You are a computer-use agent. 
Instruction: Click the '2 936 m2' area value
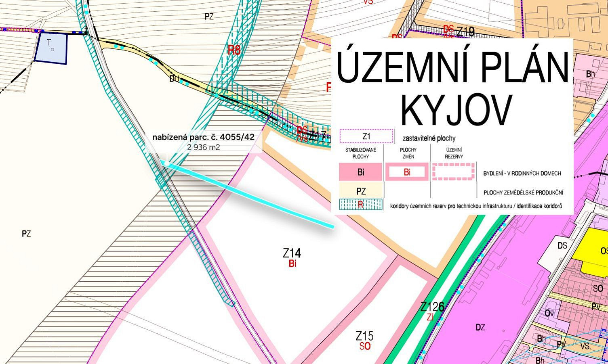(204, 147)
